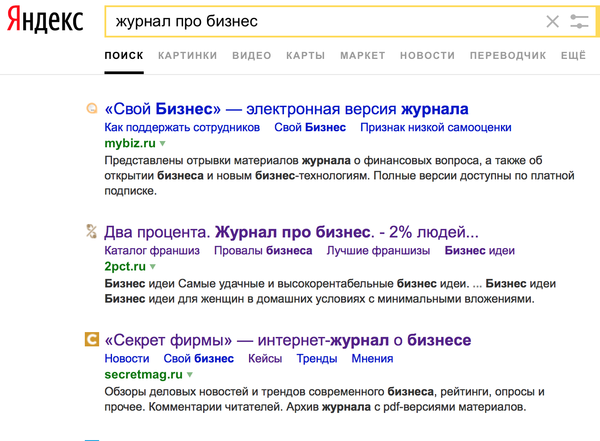Clear the search query with the X icon
The width and height of the screenshot is (600, 441).
553,21
